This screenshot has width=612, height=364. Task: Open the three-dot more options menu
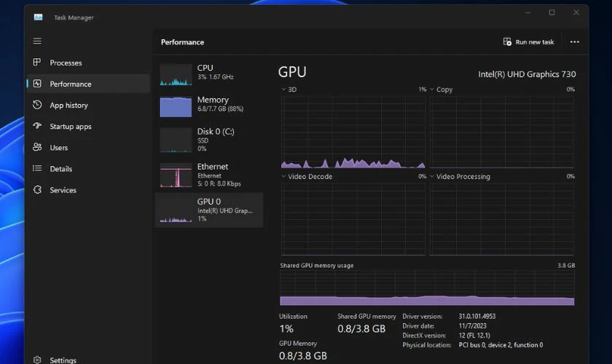point(575,41)
